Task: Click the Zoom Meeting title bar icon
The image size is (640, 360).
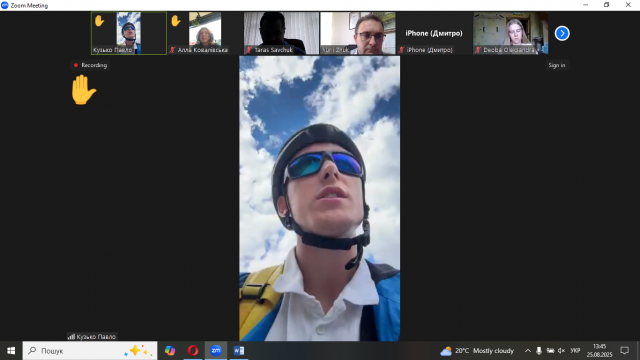Action: point(4,5)
